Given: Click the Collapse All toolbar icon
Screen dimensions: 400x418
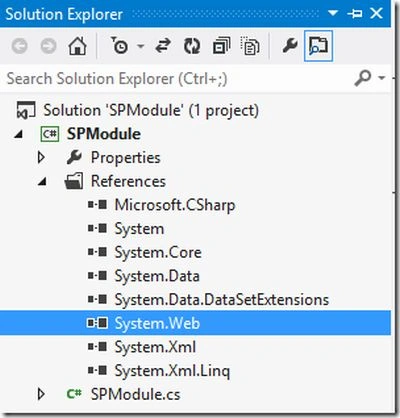Looking at the screenshot, I should (x=221, y=46).
